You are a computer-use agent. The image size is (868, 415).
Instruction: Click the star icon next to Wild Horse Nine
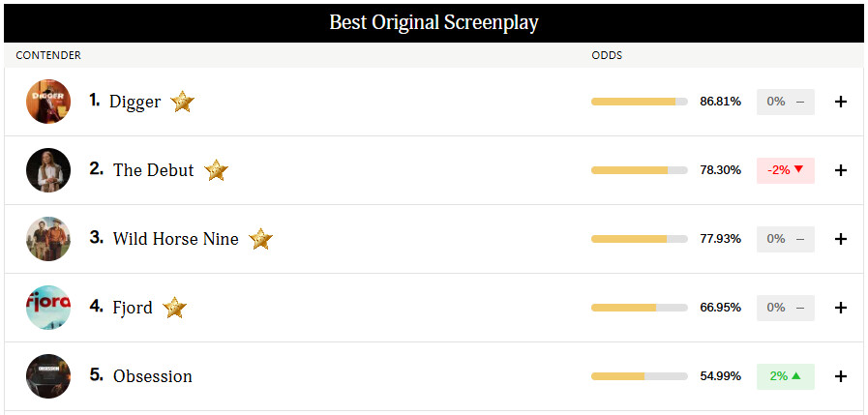260,239
